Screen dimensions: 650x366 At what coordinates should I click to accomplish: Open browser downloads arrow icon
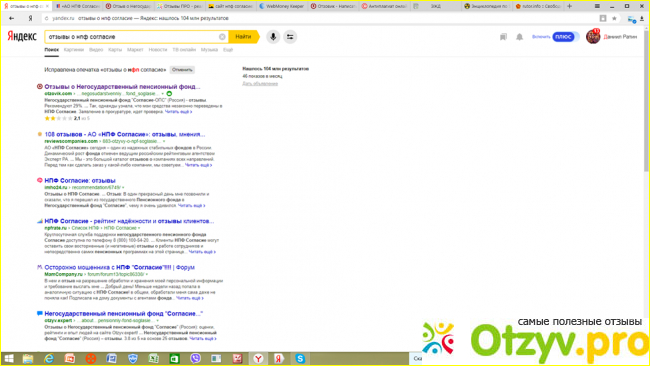pos(642,18)
